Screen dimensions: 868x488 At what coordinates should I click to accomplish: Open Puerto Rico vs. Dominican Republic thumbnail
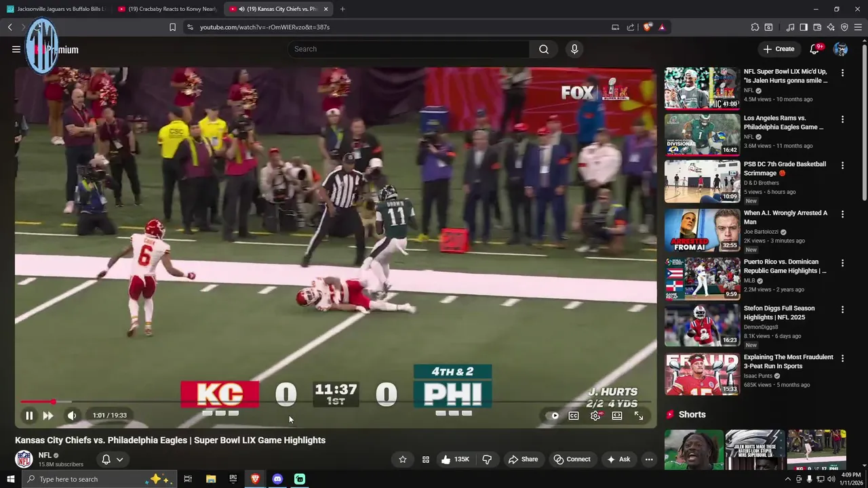702,279
